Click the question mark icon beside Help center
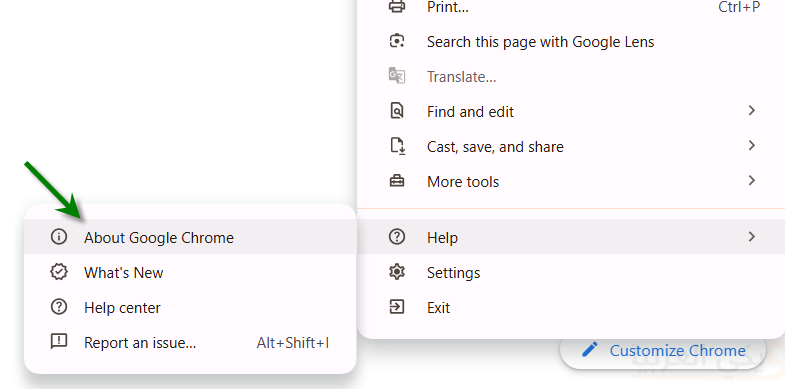The image size is (785, 389). 59,307
